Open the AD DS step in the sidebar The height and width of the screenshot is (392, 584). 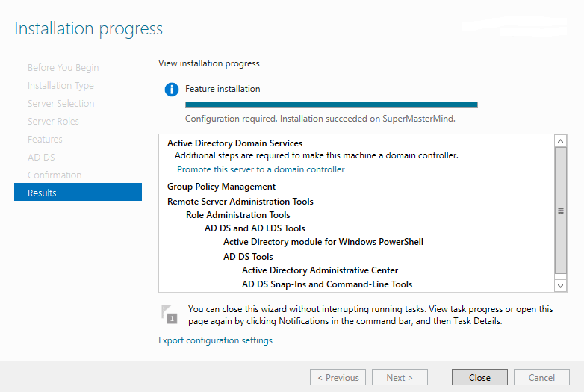coord(41,157)
